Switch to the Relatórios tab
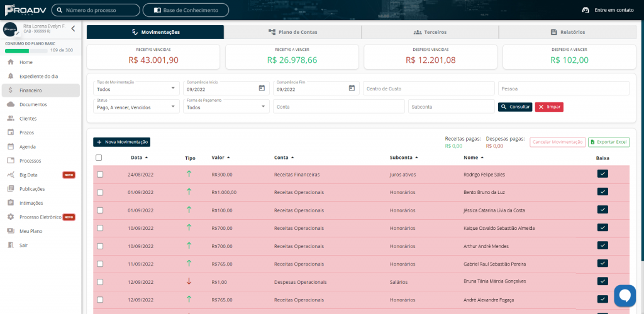The height and width of the screenshot is (314, 644). coord(567,32)
